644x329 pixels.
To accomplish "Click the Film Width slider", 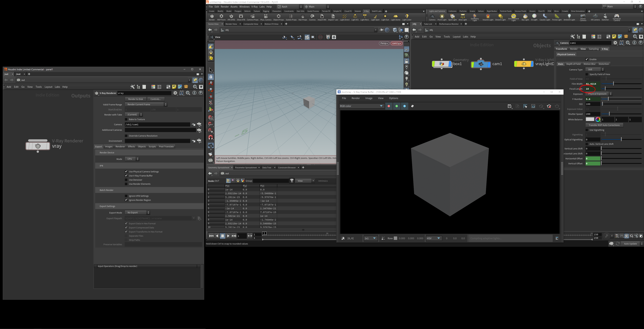I will [x=621, y=84].
